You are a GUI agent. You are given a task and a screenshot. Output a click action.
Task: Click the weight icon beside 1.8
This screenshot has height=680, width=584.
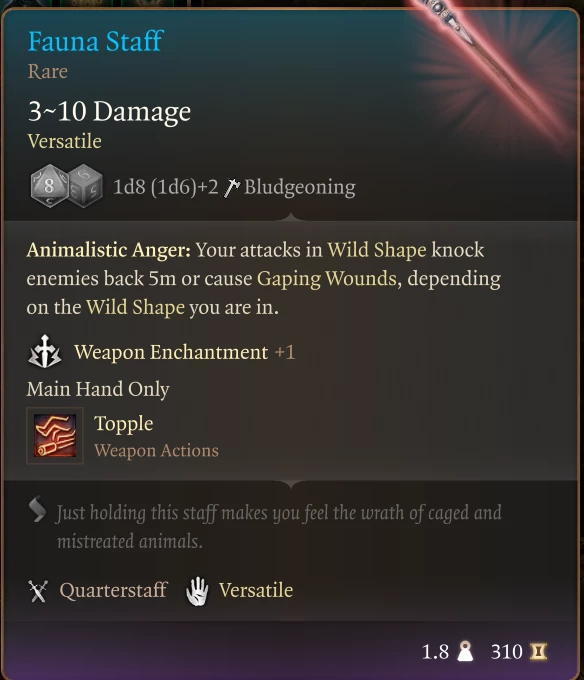point(465,651)
